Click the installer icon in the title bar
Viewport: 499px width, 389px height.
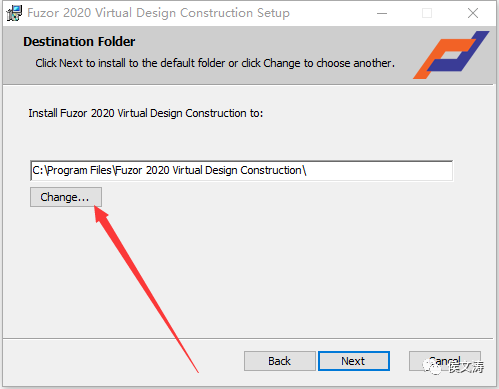[x=14, y=13]
